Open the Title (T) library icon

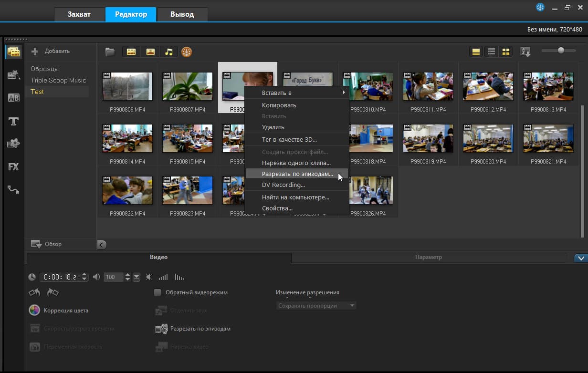point(13,121)
